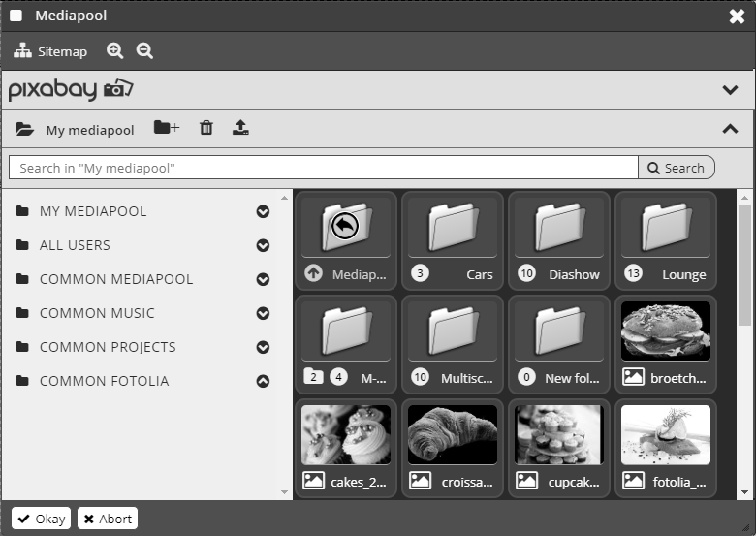The width and height of the screenshot is (756, 536).
Task: Select COMMON PROJECTS folder label
Action: coord(108,347)
